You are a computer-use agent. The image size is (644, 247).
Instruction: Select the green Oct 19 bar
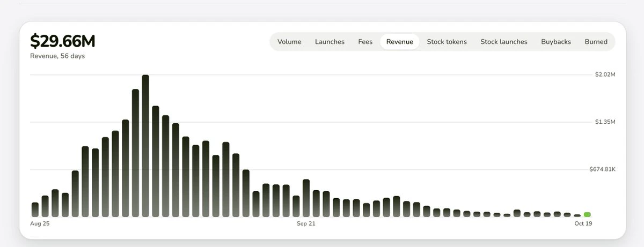(587, 214)
